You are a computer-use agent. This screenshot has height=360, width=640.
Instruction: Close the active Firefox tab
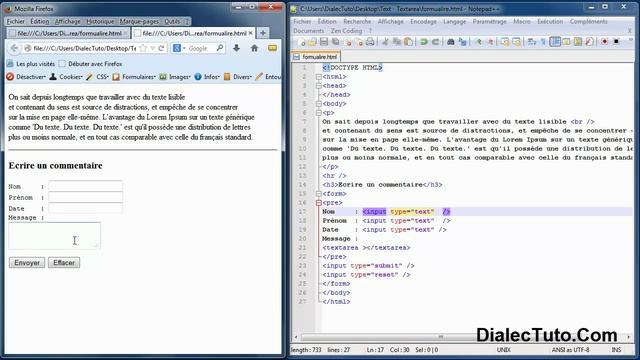point(250,33)
